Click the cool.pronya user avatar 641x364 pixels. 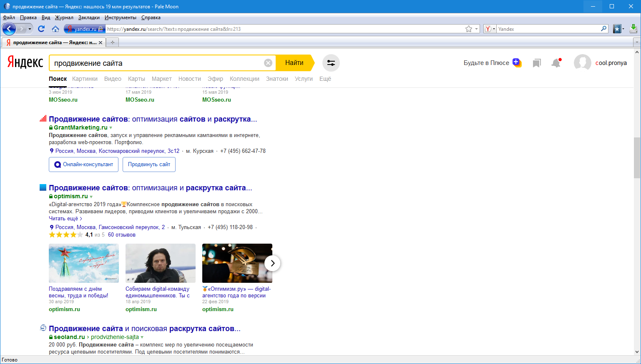point(582,63)
